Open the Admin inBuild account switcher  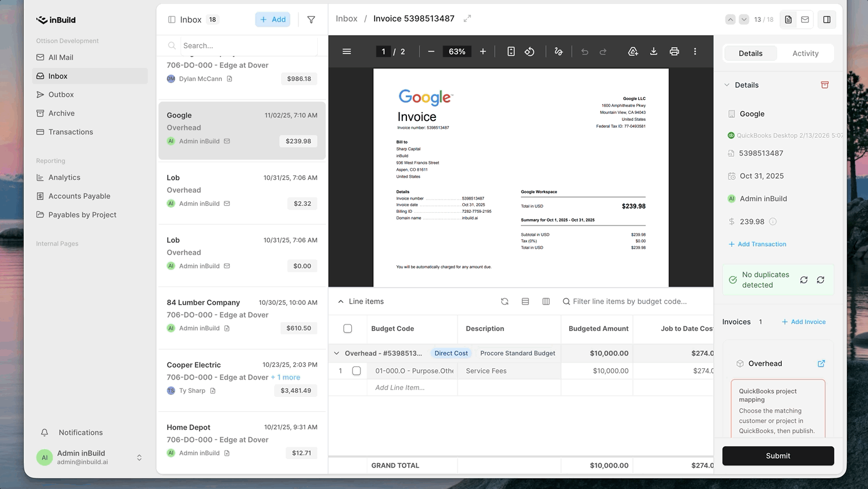139,457
